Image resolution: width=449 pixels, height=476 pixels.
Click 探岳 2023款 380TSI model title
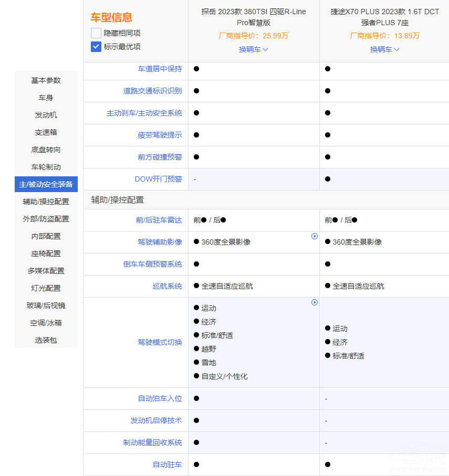coord(254,17)
